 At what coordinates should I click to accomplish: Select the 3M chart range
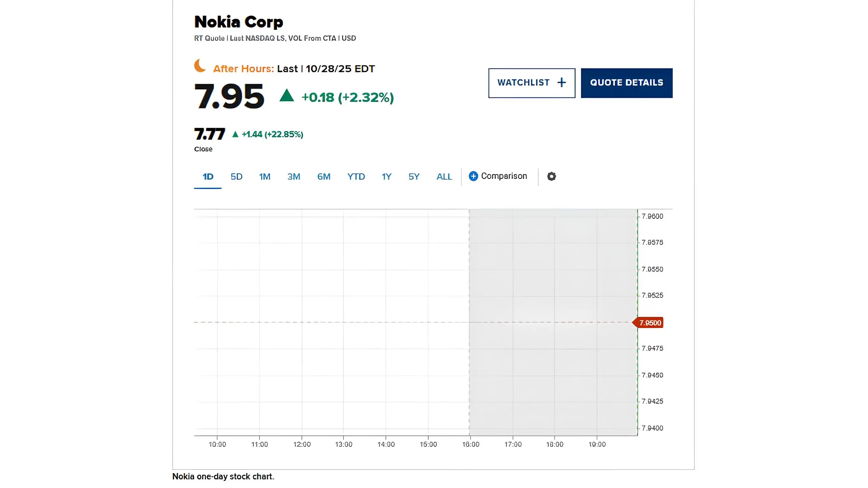click(x=294, y=177)
